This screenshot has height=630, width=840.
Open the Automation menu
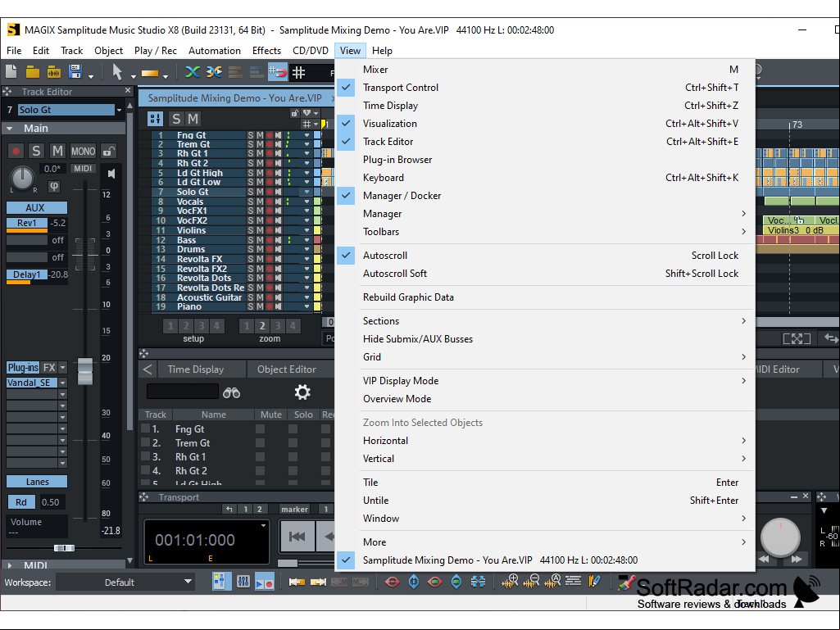pyautogui.click(x=214, y=50)
